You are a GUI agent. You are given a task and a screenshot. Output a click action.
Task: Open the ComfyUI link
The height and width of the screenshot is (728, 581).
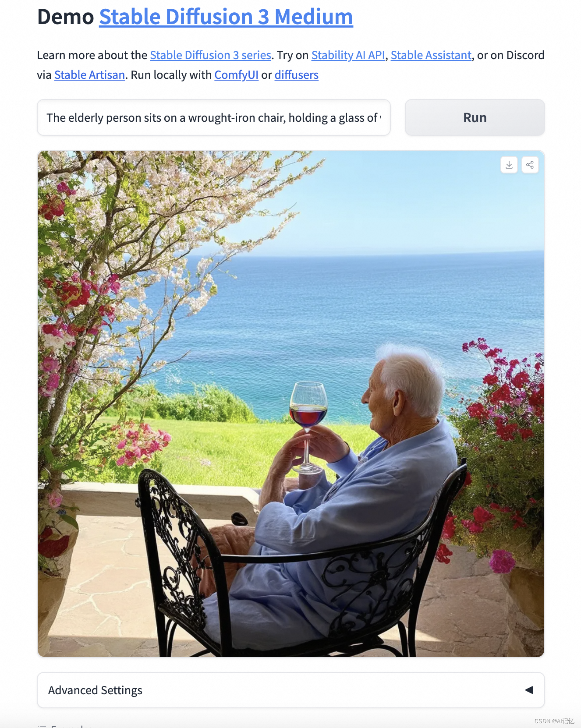pos(236,75)
